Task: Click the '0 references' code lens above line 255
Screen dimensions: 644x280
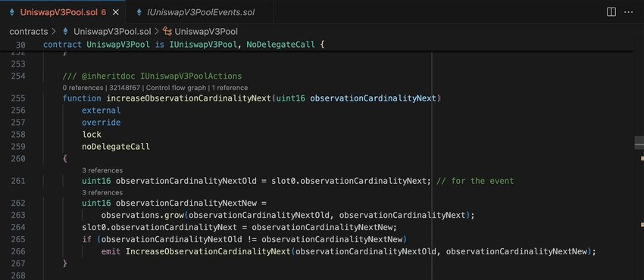Action: (x=83, y=88)
